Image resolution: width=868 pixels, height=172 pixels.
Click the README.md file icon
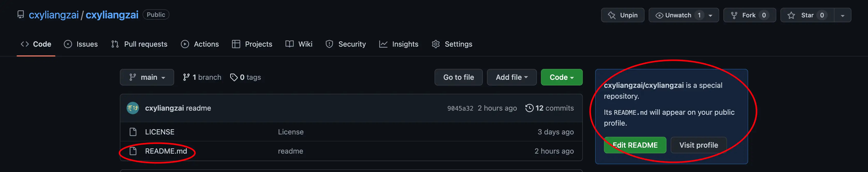pos(133,151)
